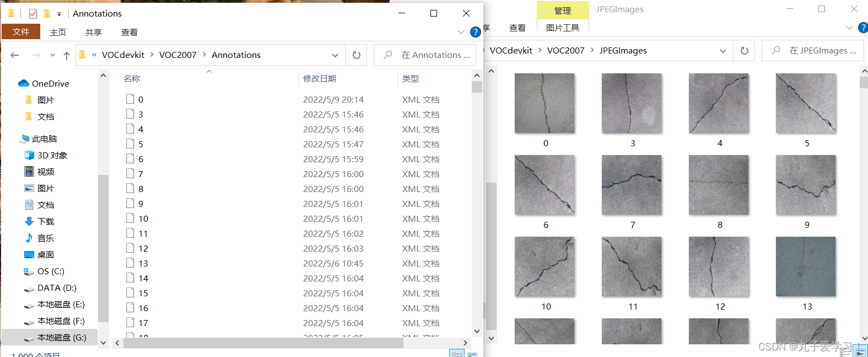Click the properties checkmark in quick access toolbar
The width and height of the screenshot is (868, 357).
point(33,14)
